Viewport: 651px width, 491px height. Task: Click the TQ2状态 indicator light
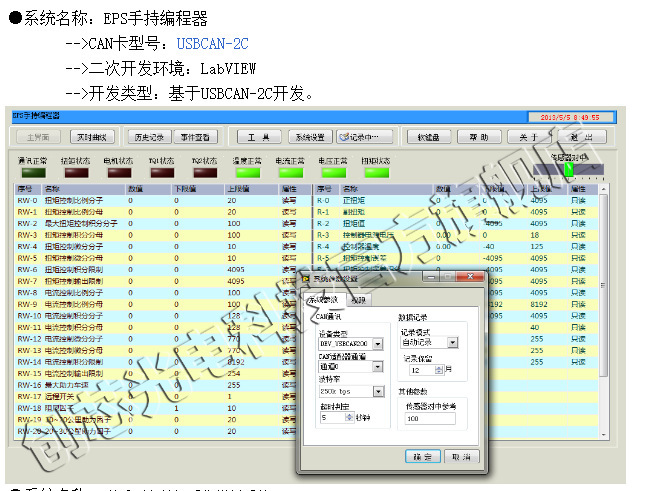[205, 173]
